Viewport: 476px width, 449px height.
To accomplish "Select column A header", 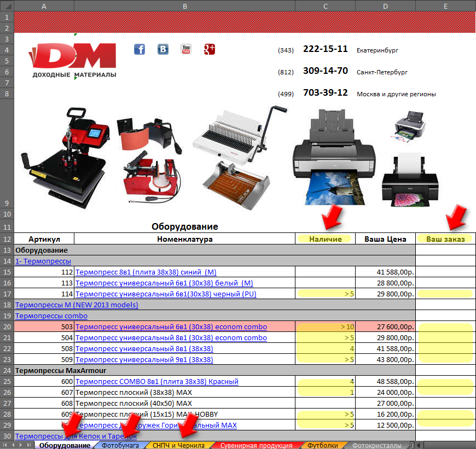I will tap(44, 6).
